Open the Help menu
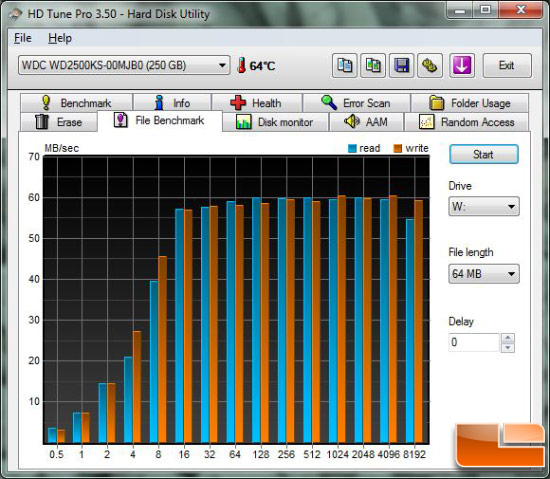Image resolution: width=550 pixels, height=479 pixels. tap(60, 38)
